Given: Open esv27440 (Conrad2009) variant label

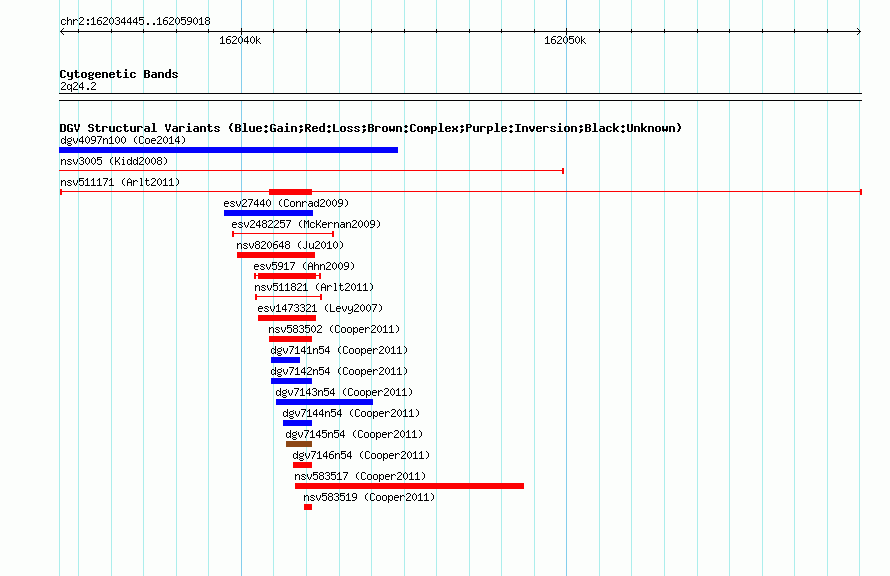Looking at the screenshot, I should (x=286, y=203).
